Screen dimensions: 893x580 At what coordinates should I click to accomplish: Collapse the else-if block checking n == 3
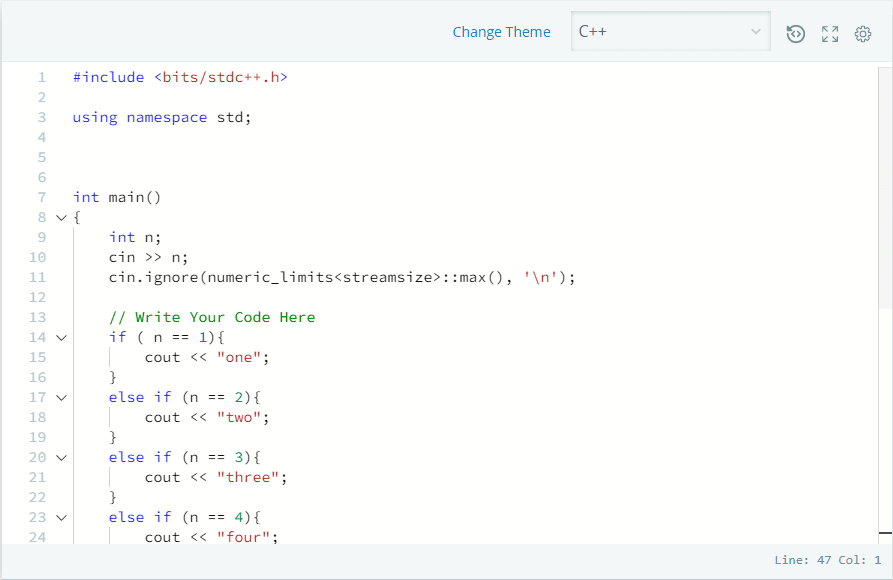[61, 457]
